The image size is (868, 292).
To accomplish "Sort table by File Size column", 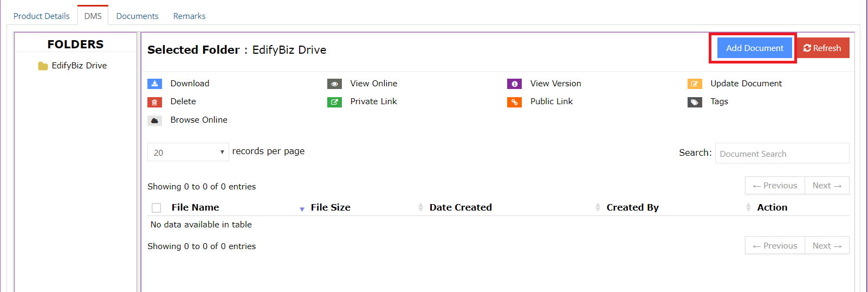I will pos(331,207).
